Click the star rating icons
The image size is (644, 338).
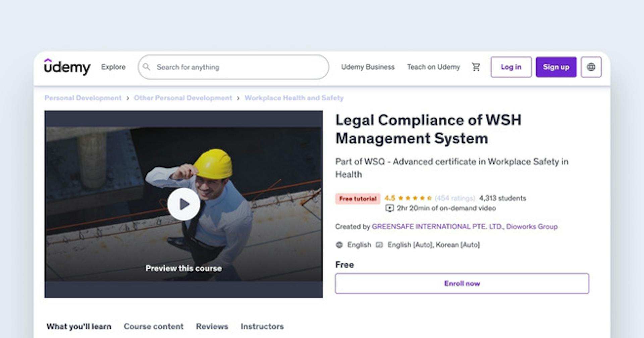click(x=415, y=198)
